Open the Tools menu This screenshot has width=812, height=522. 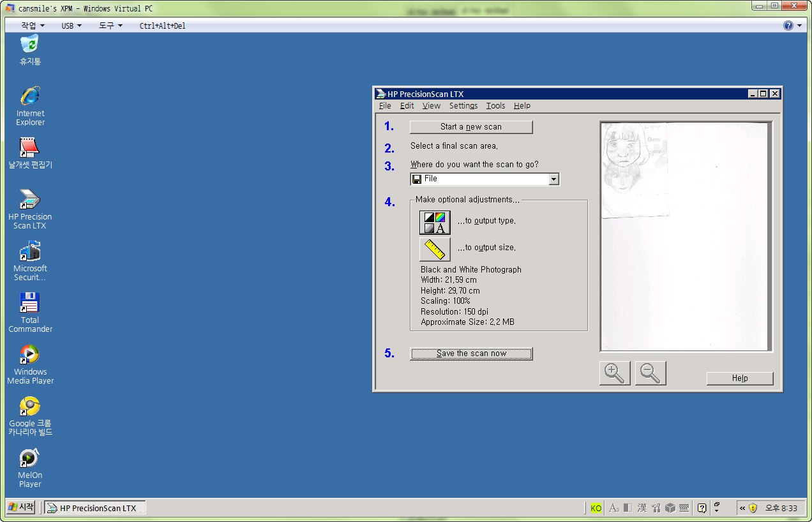click(x=495, y=106)
